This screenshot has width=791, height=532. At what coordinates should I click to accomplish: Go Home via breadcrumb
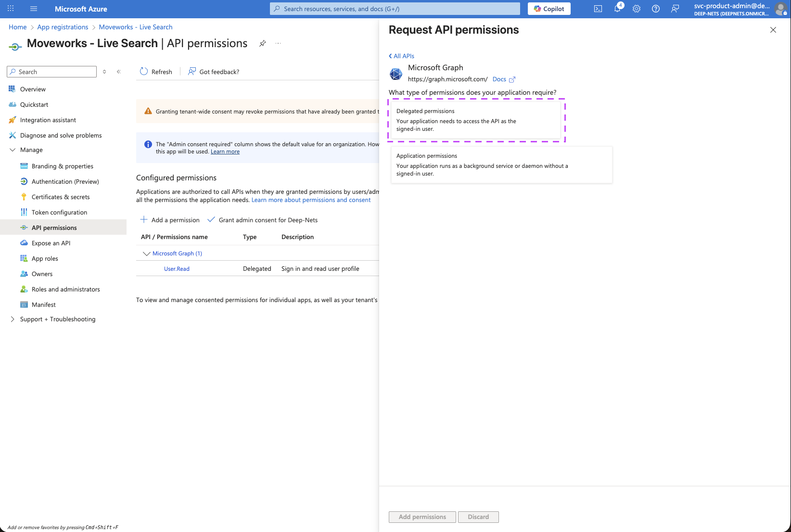point(18,27)
